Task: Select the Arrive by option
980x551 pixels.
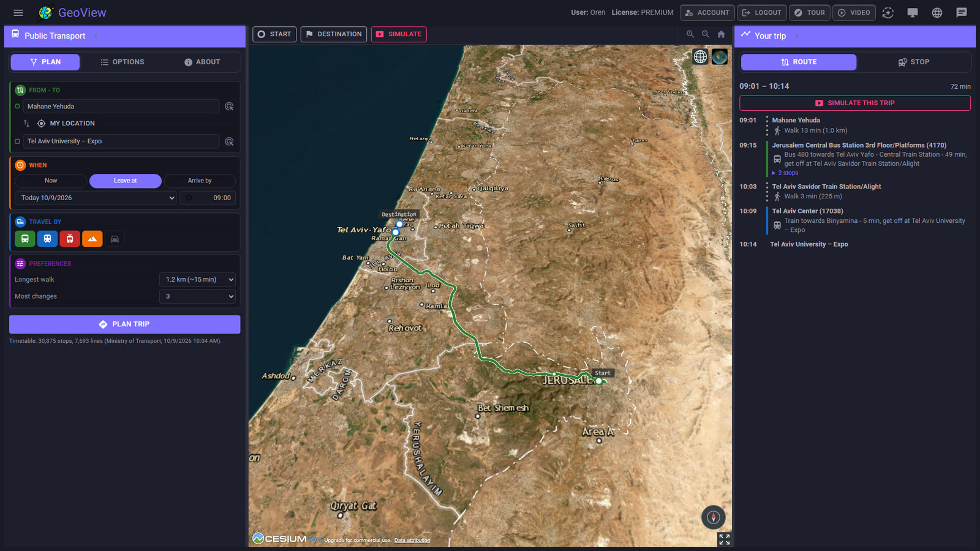Action: 200,181
